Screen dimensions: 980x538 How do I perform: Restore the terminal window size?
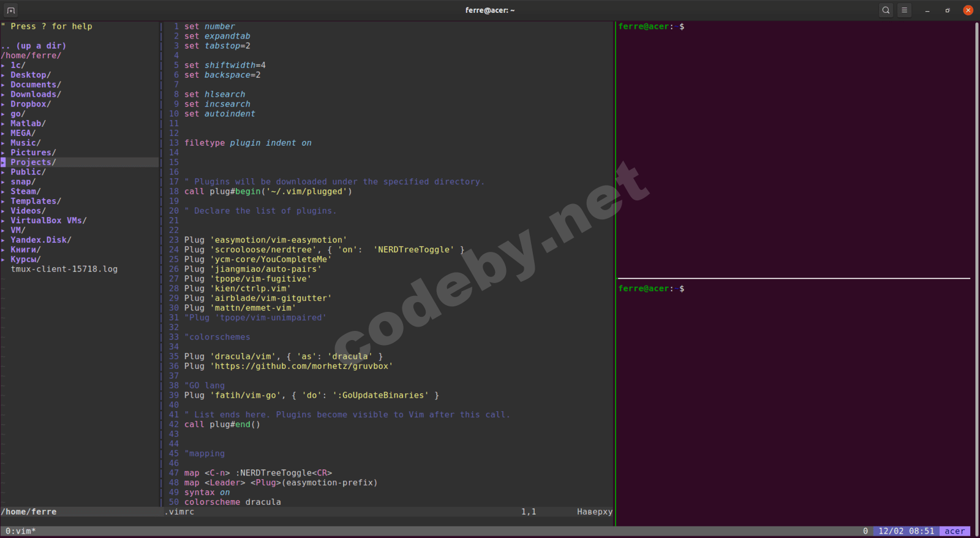click(x=948, y=10)
